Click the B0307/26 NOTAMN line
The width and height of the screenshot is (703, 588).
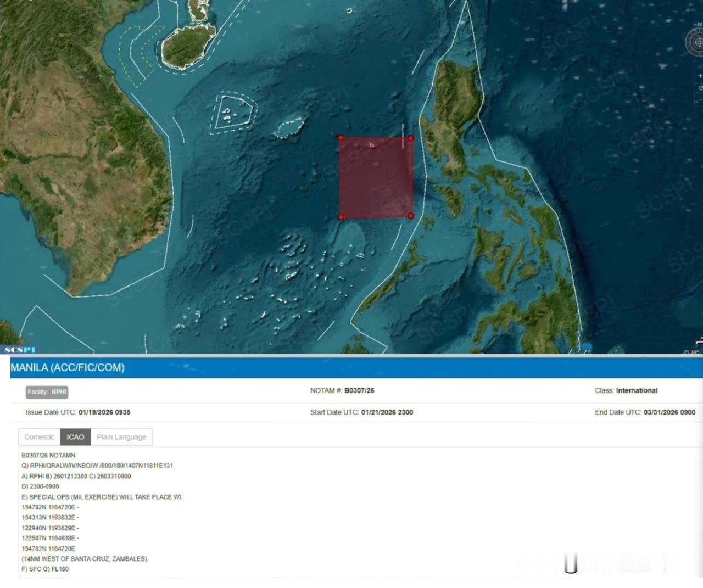click(48, 455)
